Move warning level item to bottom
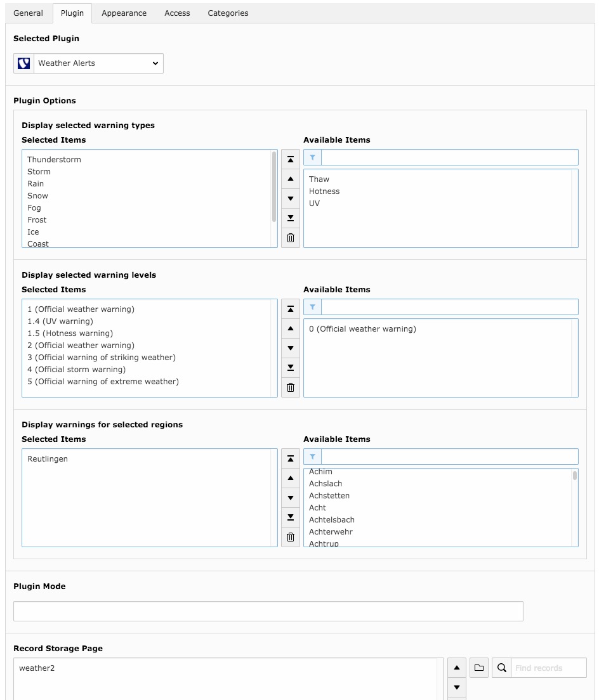Image resolution: width=599 pixels, height=700 pixels. pyautogui.click(x=291, y=368)
